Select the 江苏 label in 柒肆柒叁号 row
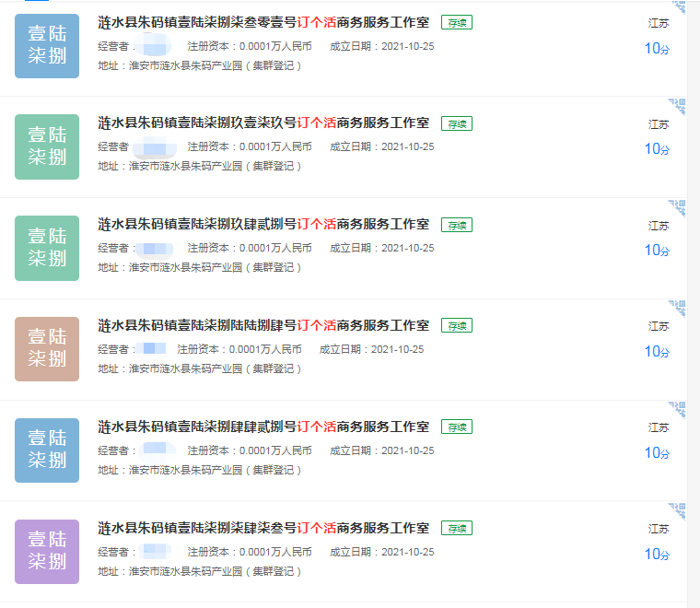This screenshot has width=700, height=608. tap(659, 529)
